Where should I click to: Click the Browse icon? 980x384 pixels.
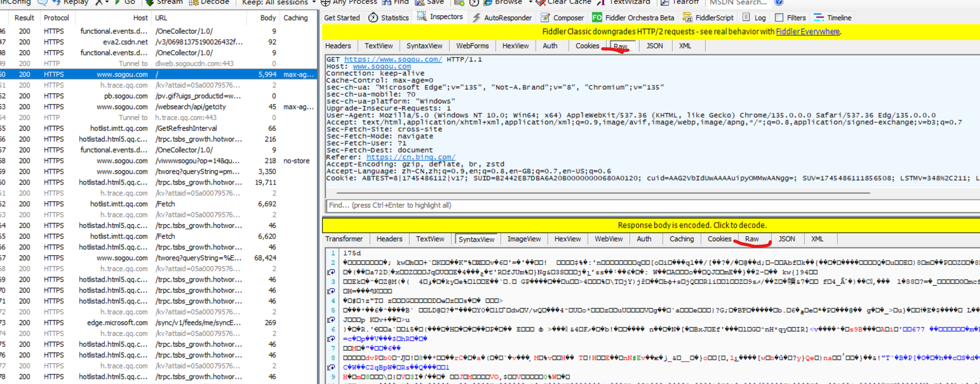(487, 3)
